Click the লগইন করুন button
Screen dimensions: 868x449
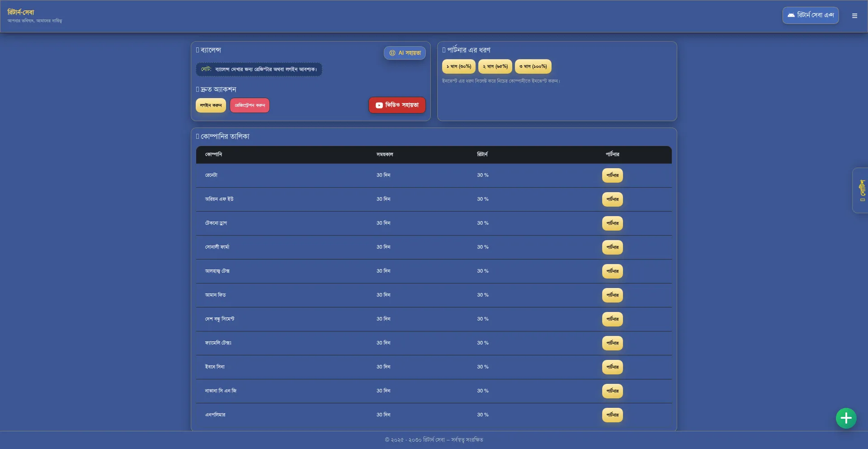211,105
